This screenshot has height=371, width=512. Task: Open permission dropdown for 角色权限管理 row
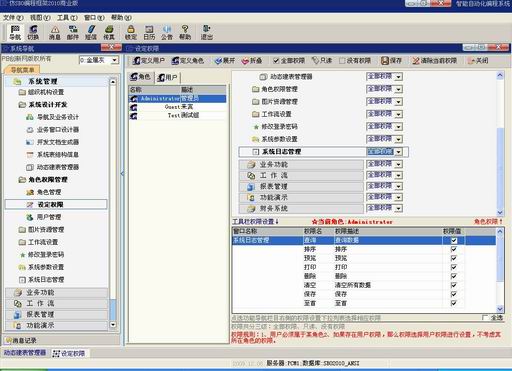tap(398, 89)
